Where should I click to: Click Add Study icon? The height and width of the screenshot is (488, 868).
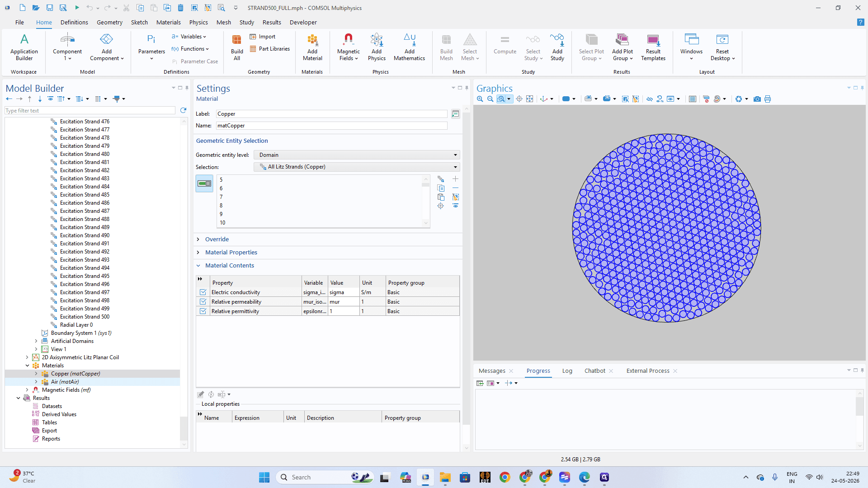pyautogui.click(x=557, y=47)
